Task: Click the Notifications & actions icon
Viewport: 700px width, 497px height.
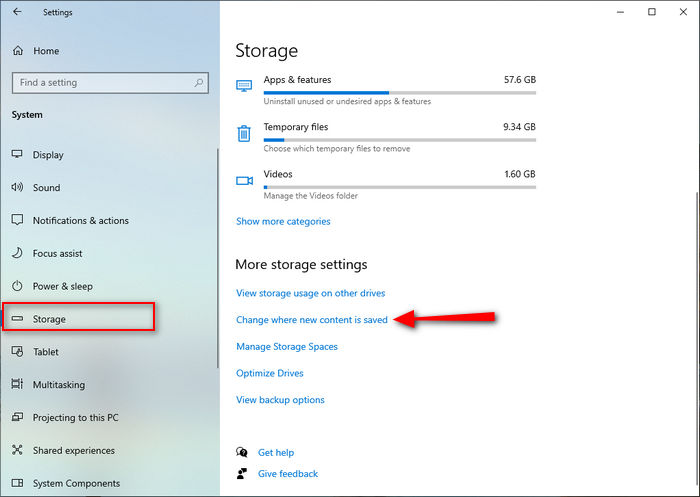Action: [17, 220]
